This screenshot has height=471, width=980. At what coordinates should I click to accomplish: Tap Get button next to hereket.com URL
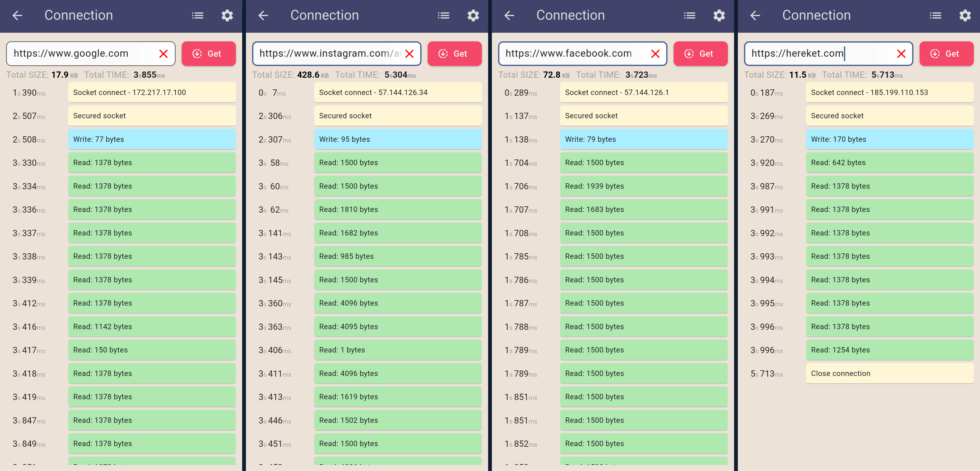[946, 54]
